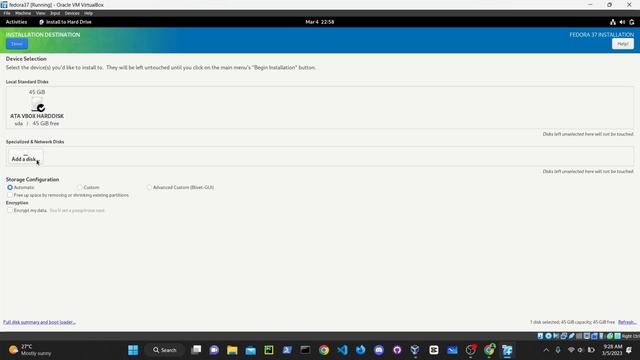Click the 'Specialized & Network Disks' heading
The height and width of the screenshot is (360, 640).
[x=35, y=142]
